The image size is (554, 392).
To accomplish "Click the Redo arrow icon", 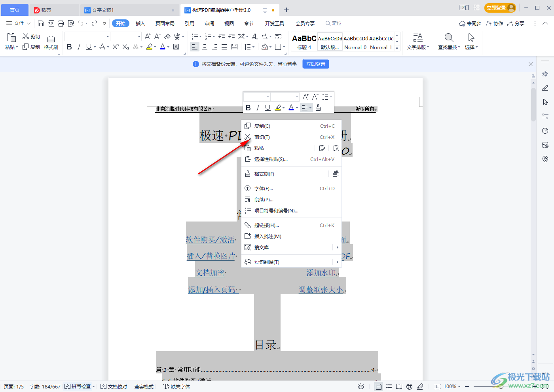I will [x=94, y=24].
